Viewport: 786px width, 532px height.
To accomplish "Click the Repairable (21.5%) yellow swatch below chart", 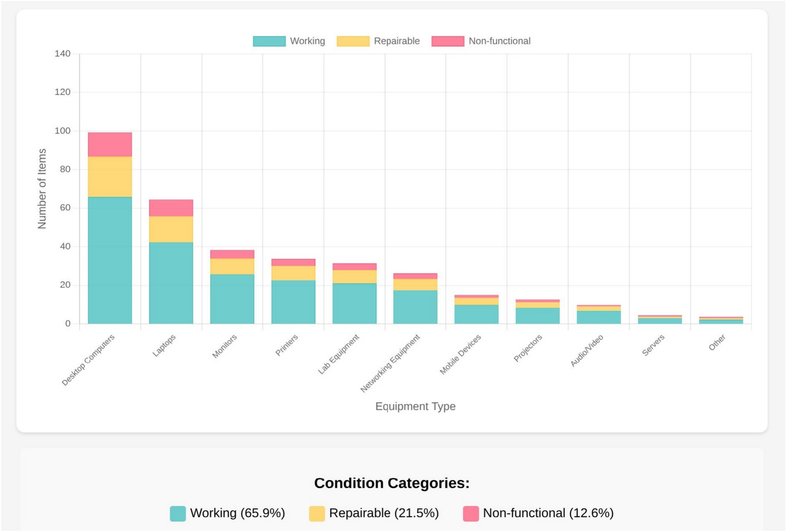I will pos(317,514).
